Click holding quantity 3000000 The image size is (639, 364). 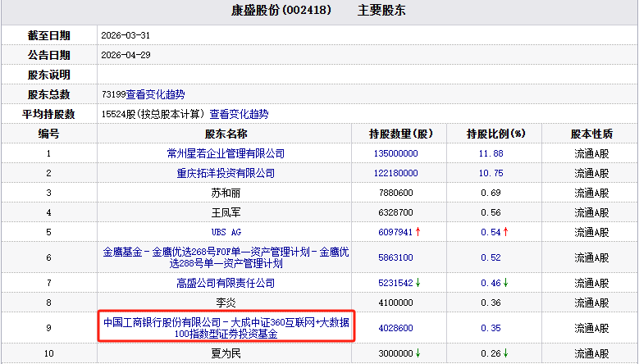pyautogui.click(x=395, y=353)
